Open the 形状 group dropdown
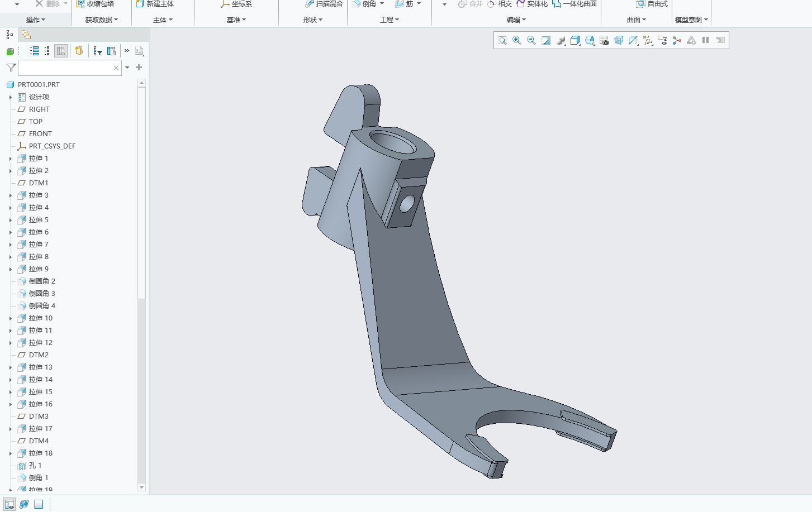The image size is (812, 512). [x=313, y=20]
